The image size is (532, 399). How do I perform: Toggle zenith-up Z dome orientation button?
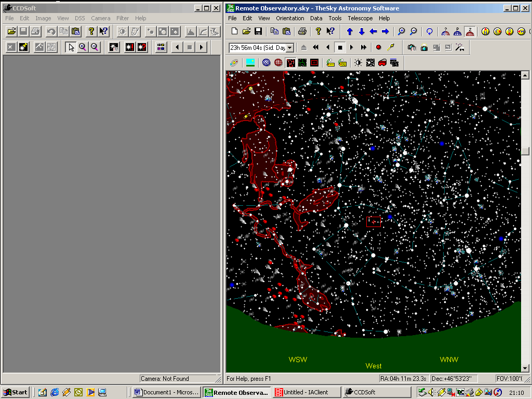(470, 32)
